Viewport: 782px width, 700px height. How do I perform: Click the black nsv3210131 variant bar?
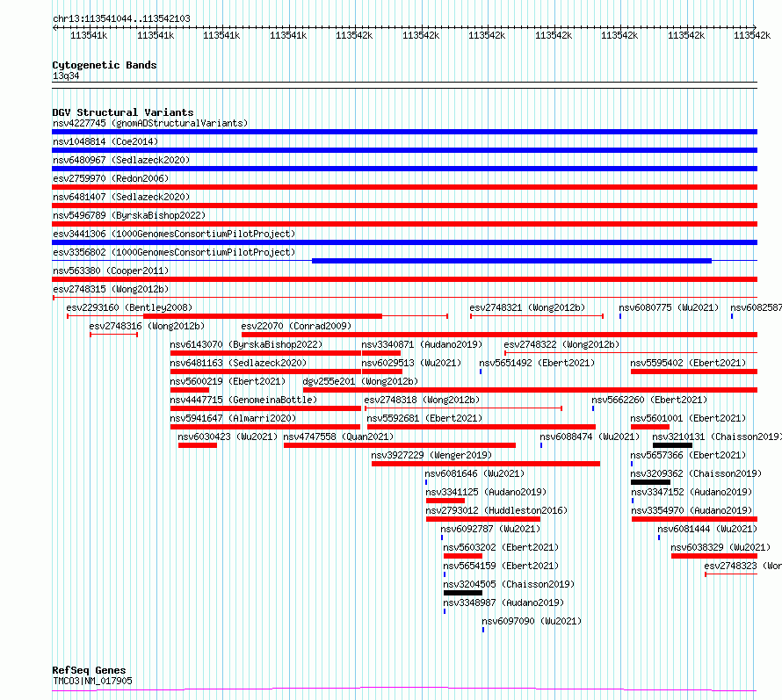click(x=672, y=445)
